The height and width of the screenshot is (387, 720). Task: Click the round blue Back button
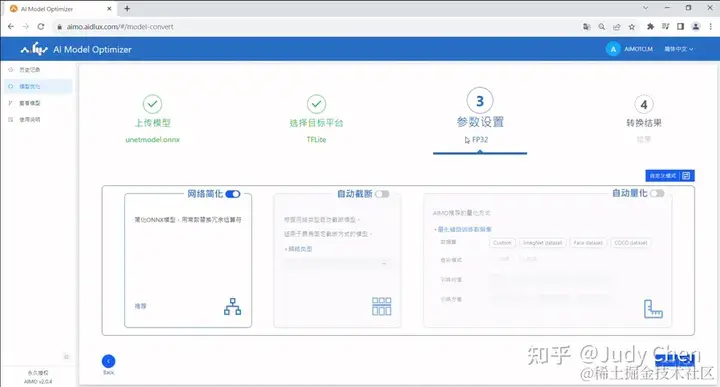pyautogui.click(x=108, y=361)
